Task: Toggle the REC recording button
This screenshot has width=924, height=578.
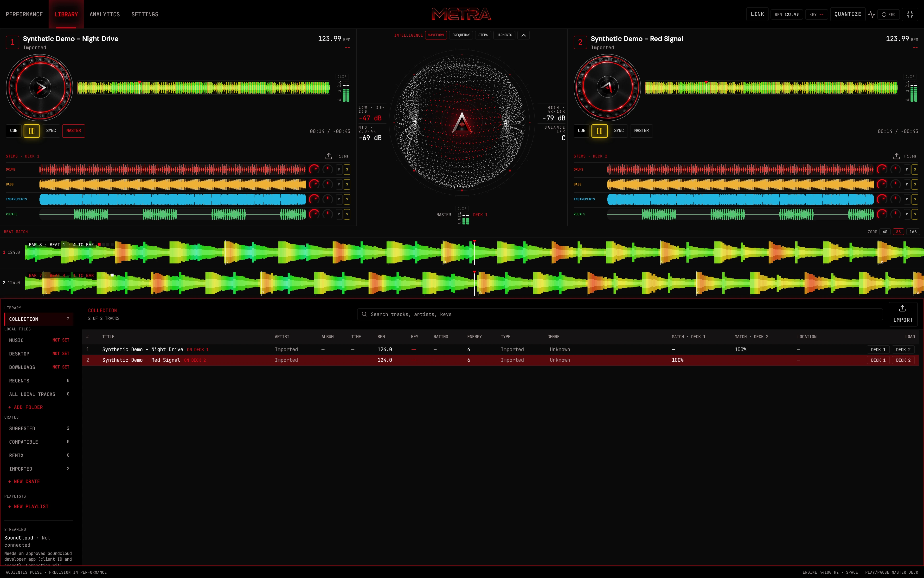Action: click(888, 14)
